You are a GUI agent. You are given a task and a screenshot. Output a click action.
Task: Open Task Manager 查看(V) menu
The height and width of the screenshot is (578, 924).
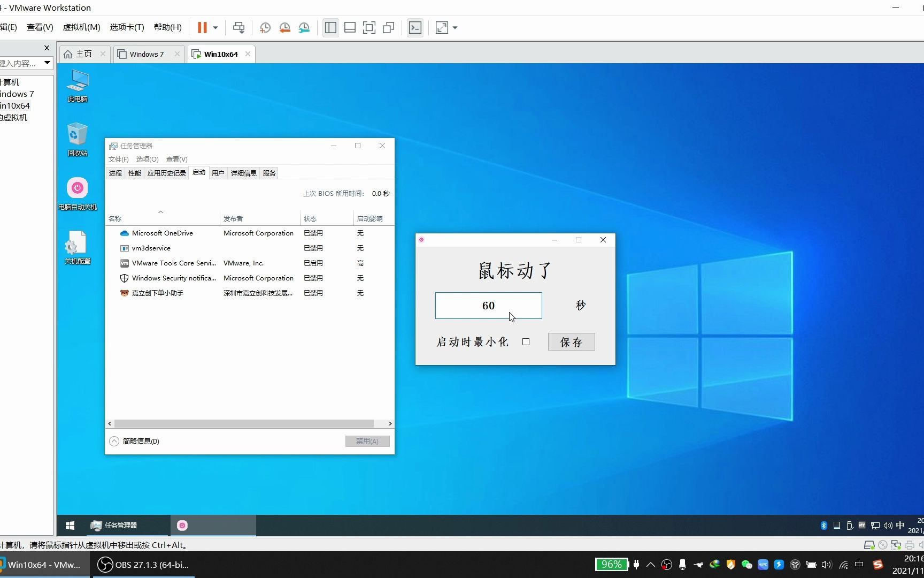pos(176,159)
